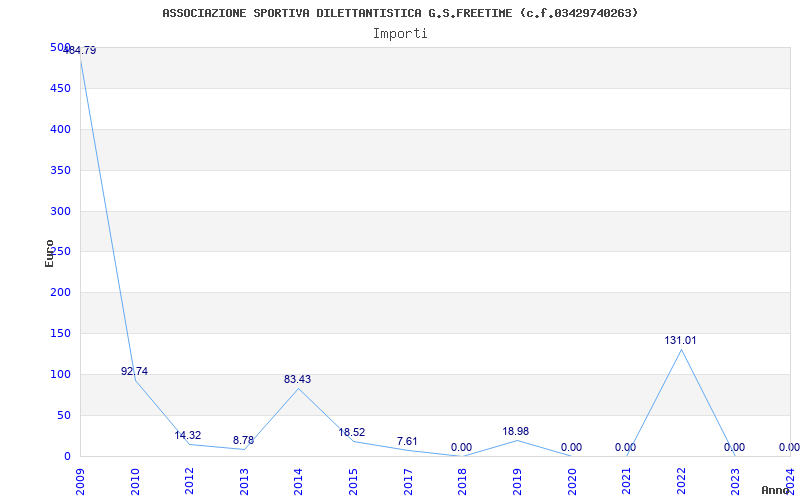The width and height of the screenshot is (800, 500).
Task: Click the 50 tick on Euro axis
Action: coord(63,415)
